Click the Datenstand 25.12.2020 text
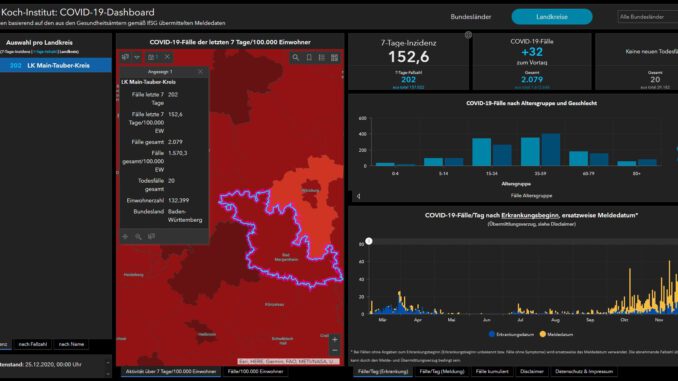 (x=41, y=365)
